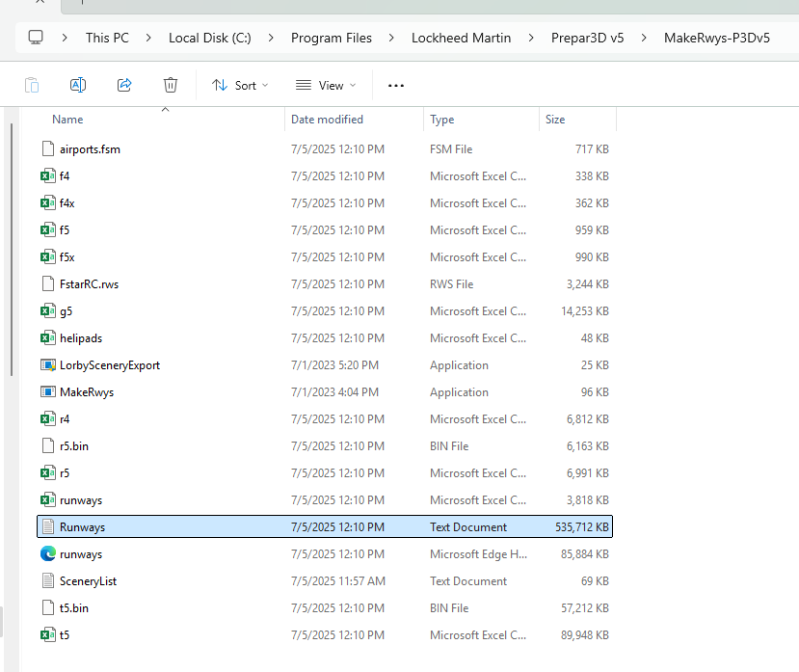Sort by the Type column header
The width and height of the screenshot is (799, 672).
click(441, 120)
